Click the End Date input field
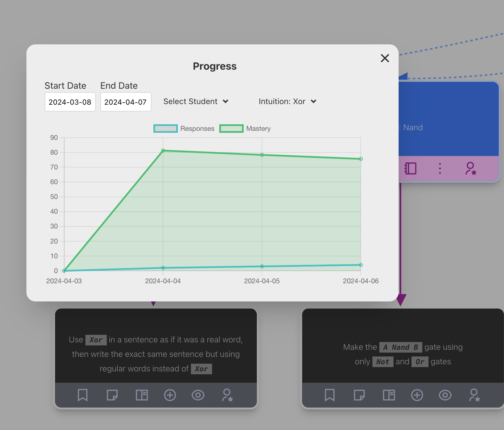 coord(126,102)
